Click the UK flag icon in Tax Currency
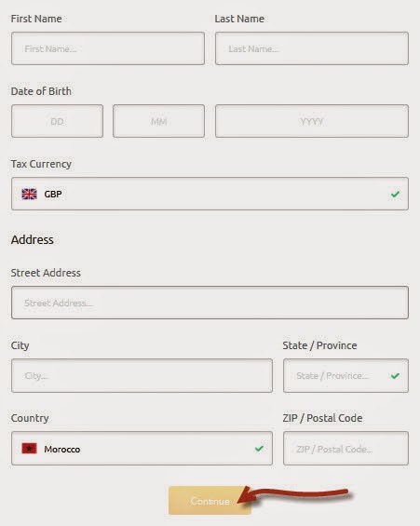Image resolution: width=420 pixels, height=526 pixels. [x=29, y=194]
